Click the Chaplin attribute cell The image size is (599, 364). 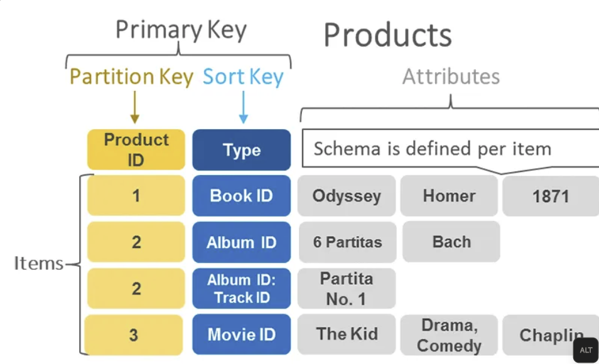(544, 335)
